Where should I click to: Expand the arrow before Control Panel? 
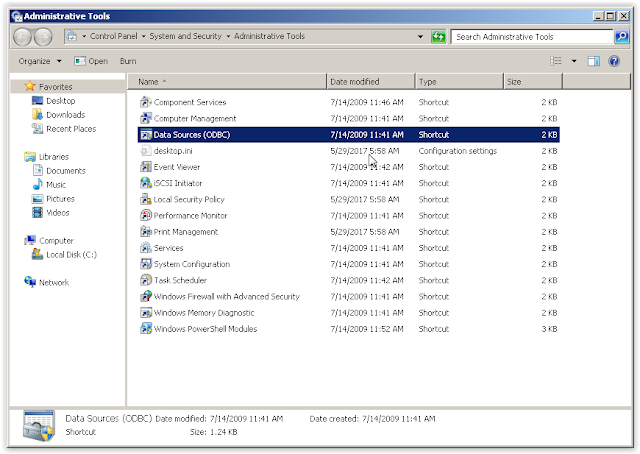point(84,36)
